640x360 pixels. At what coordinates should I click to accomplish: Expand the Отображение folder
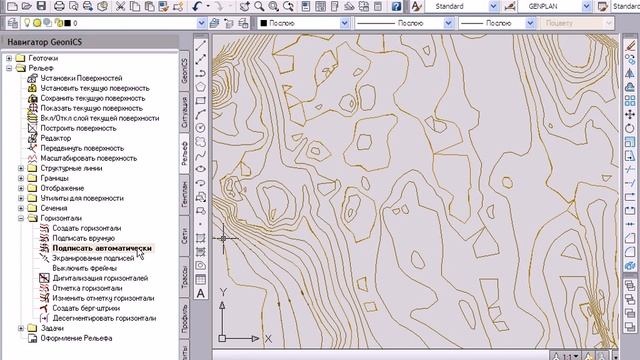pyautogui.click(x=21, y=188)
